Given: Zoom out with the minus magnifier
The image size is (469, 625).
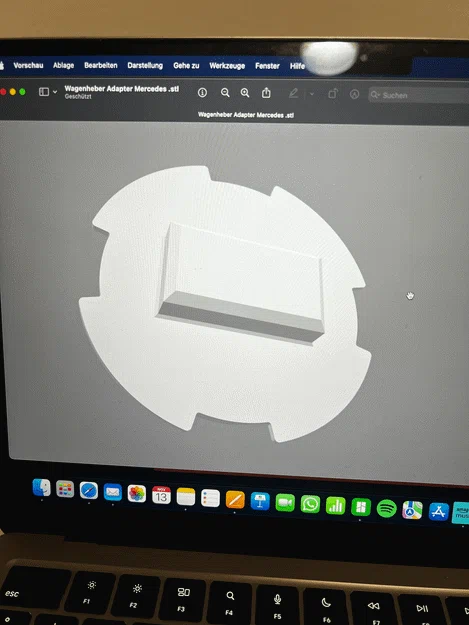Looking at the screenshot, I should click(x=225, y=93).
